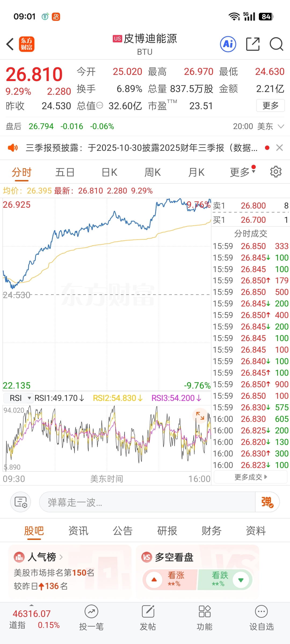This screenshot has width=290, height=644.
Task: Dismiss the 三季报预披露 notice
Action: 280,148
